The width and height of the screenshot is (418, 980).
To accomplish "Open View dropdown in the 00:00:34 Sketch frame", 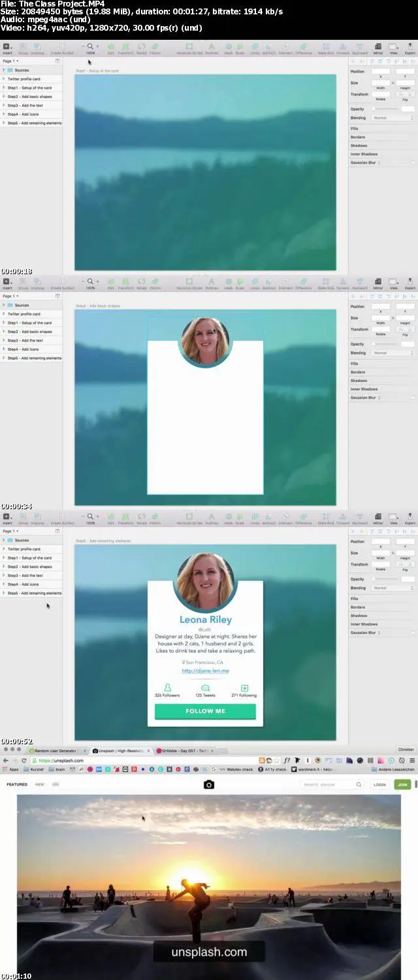I will click(x=394, y=282).
